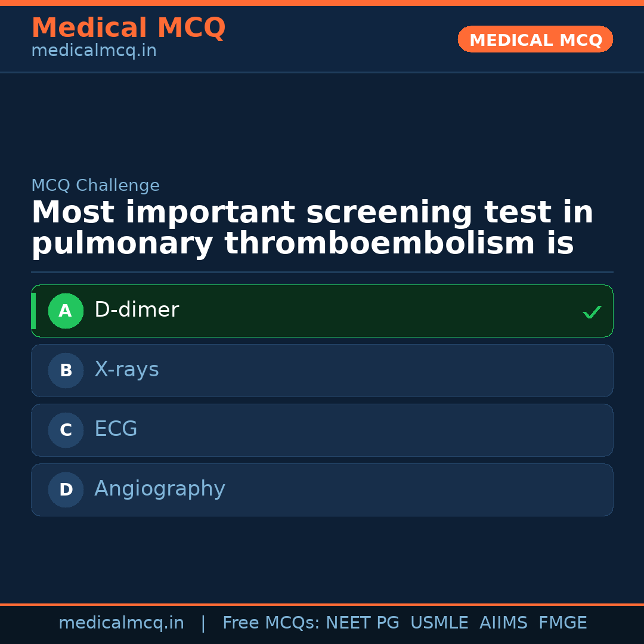Click the FMGE label in footer
The width and height of the screenshot is (644, 644).
click(x=562, y=623)
